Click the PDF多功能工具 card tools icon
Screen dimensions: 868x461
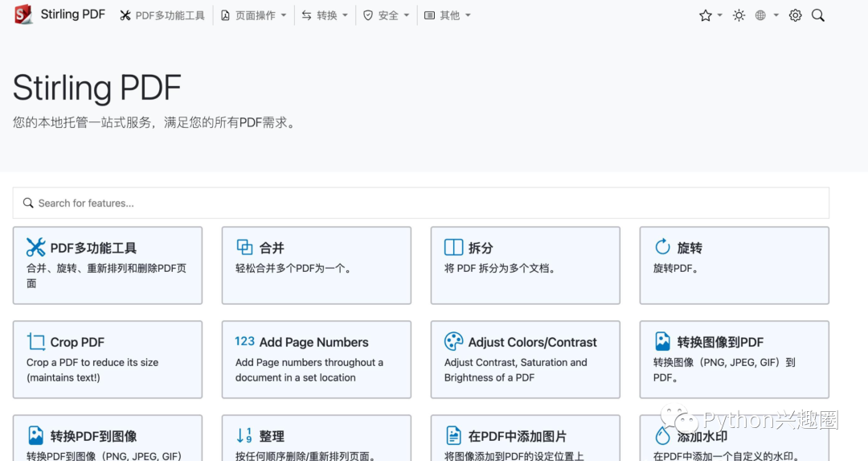tap(36, 247)
